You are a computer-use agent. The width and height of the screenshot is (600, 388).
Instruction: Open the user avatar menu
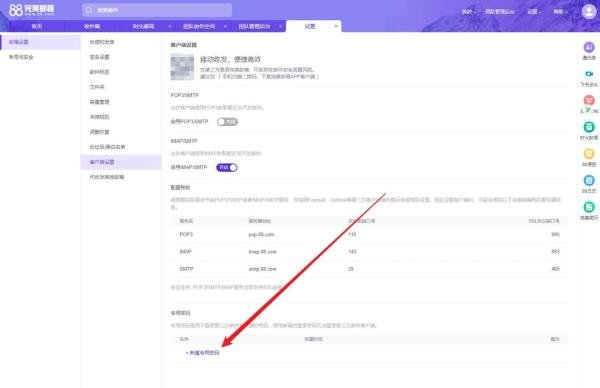589,11
